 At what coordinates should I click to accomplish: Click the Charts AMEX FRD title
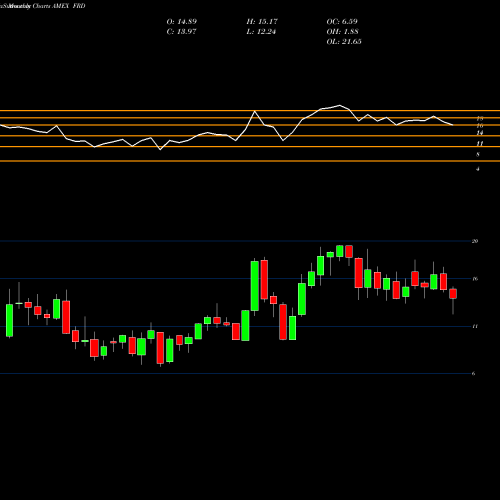59,6
